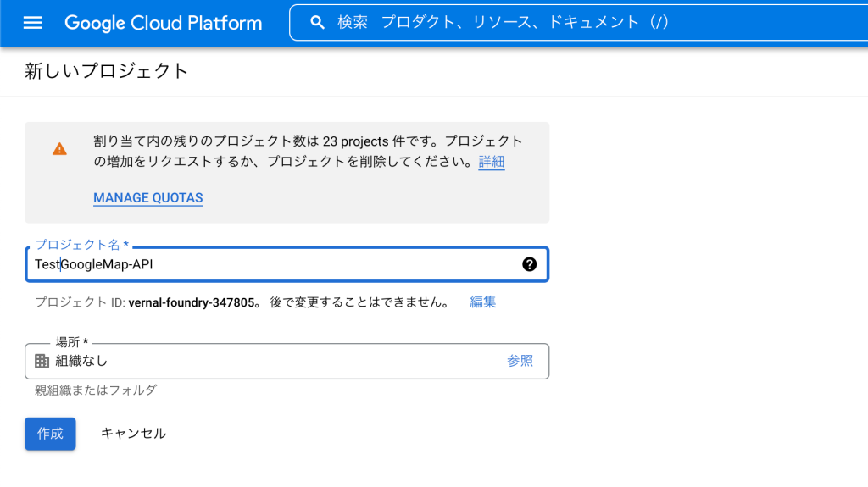Select the project ID vernal-foundry-347805 text
This screenshot has width=868, height=487.
point(192,302)
